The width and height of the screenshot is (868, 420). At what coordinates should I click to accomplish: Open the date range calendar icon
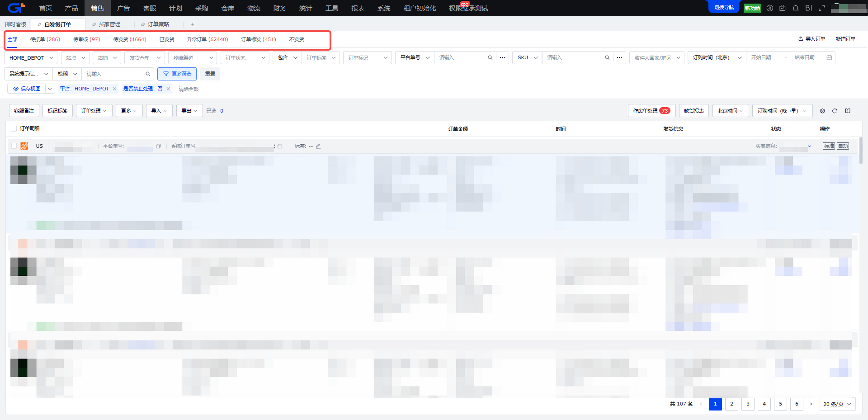829,57
